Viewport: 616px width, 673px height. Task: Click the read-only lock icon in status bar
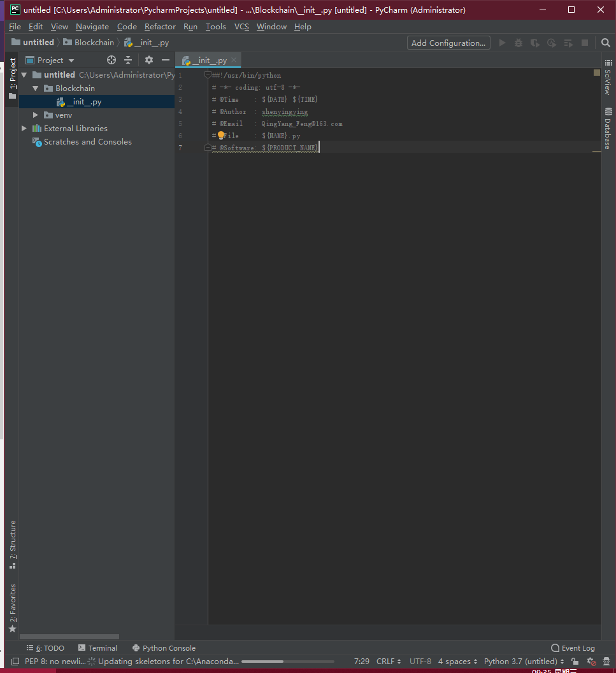575,662
